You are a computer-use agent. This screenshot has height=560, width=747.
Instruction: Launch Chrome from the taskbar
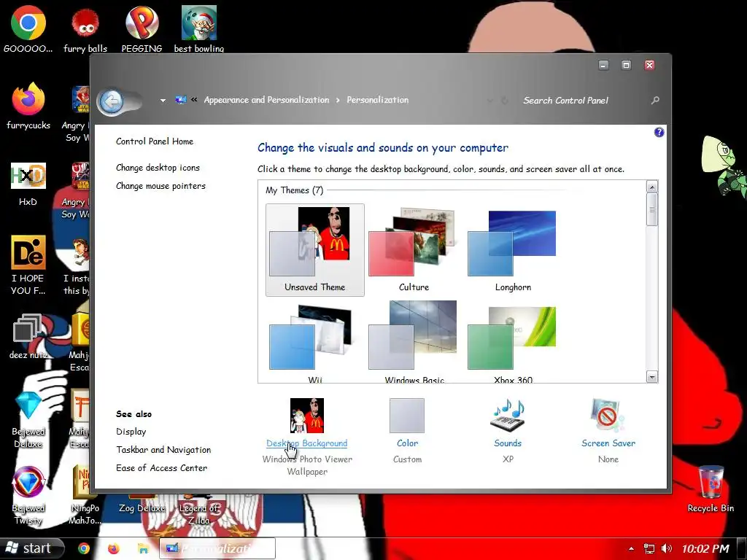[84, 548]
